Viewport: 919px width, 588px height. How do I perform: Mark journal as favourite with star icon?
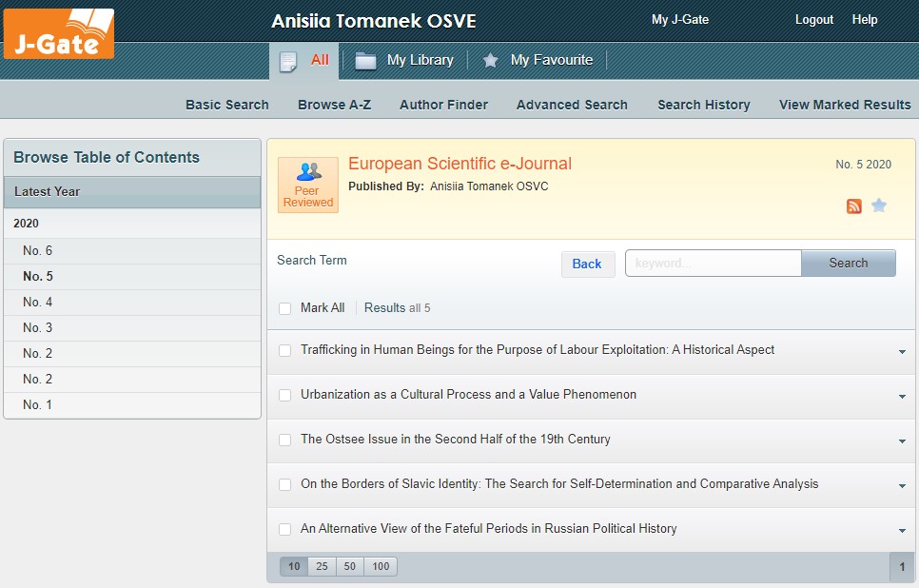click(879, 206)
